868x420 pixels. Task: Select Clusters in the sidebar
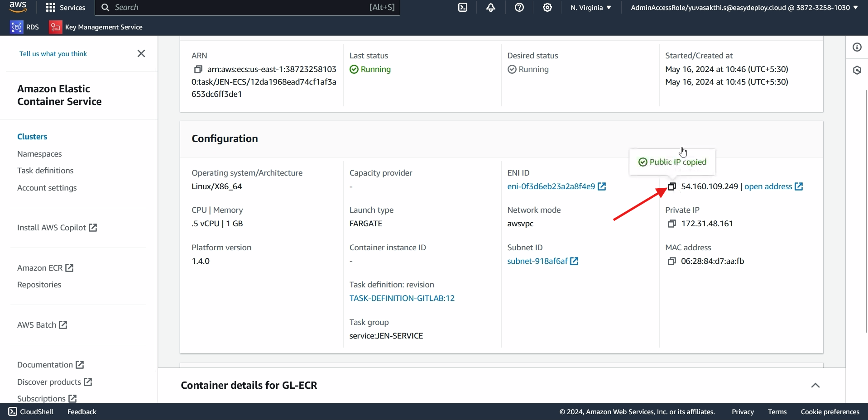click(32, 137)
